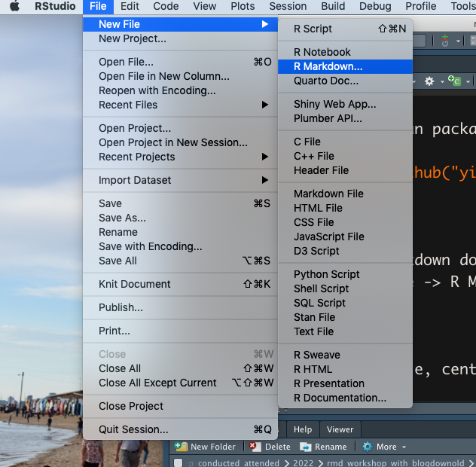Open the Apple menu
476x467 pixels.
14,6
